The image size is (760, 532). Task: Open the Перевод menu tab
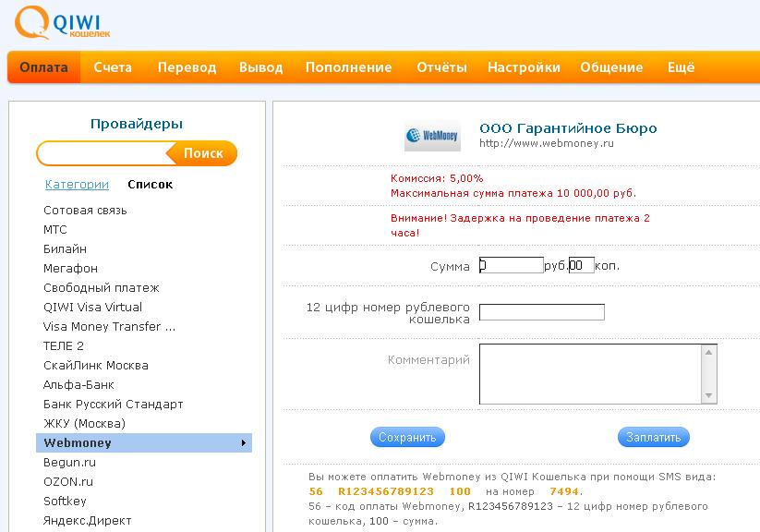pos(187,66)
